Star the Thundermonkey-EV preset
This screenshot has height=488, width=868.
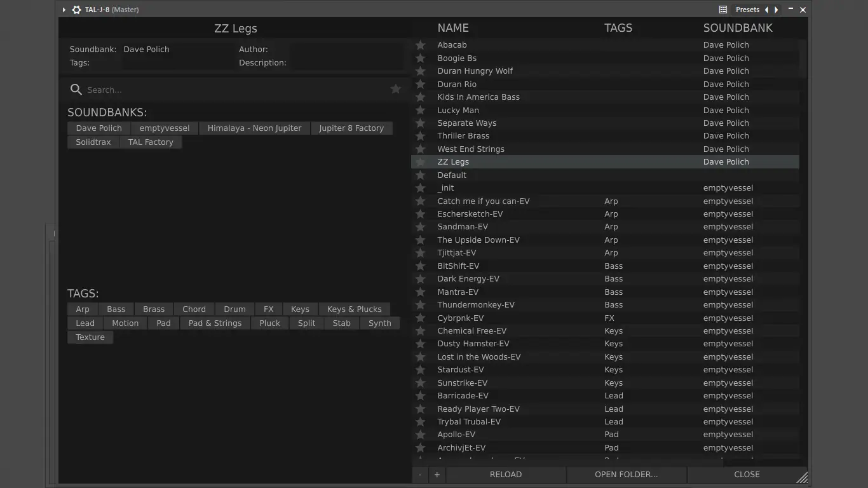tap(420, 305)
